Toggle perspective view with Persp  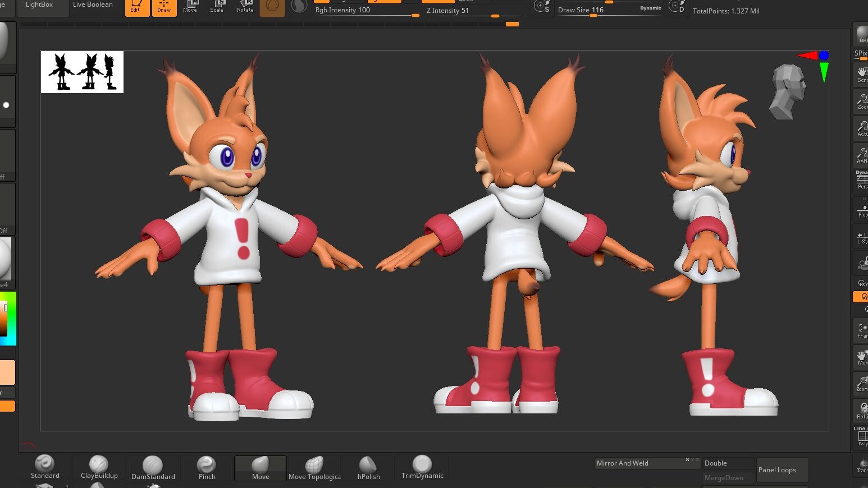coord(863,185)
